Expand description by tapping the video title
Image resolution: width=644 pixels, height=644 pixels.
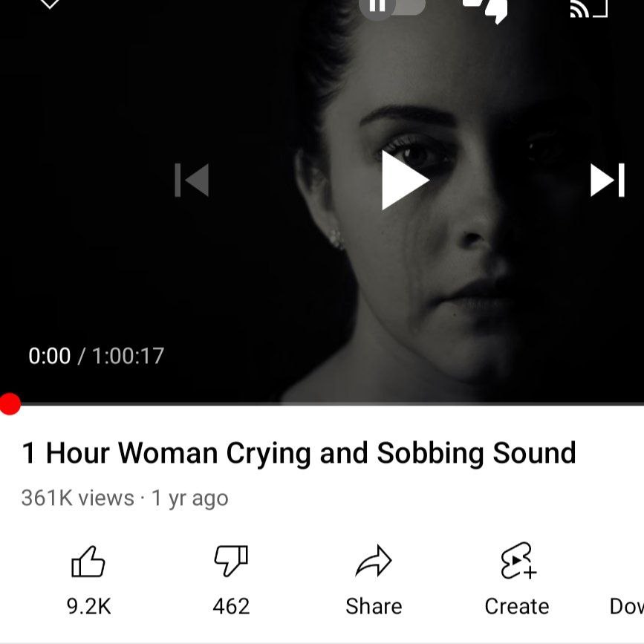299,453
